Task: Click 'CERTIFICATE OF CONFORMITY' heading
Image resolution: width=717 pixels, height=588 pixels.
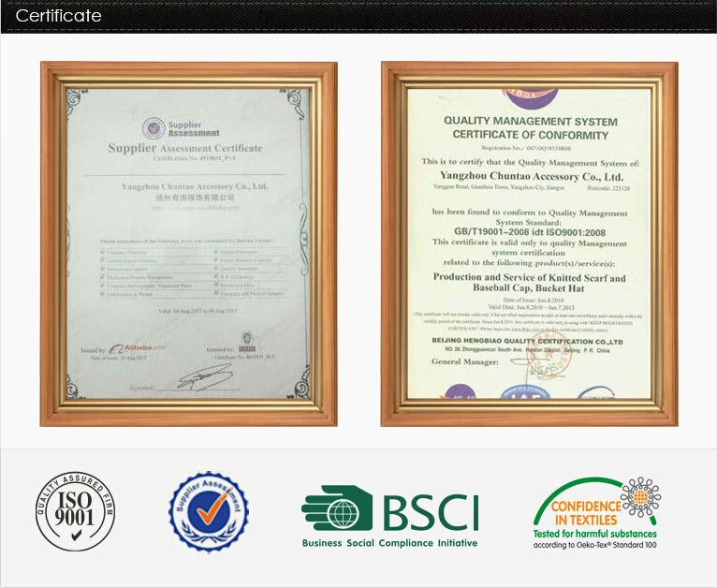Action: click(x=531, y=135)
